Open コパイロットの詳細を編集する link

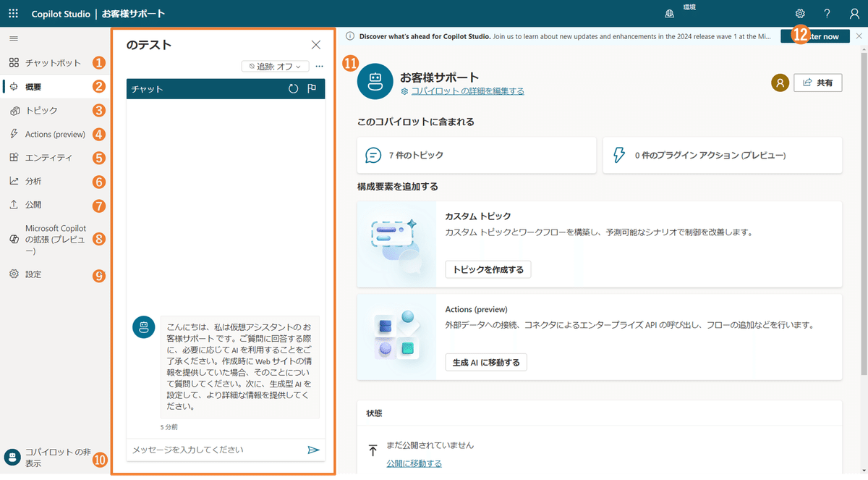coord(468,91)
